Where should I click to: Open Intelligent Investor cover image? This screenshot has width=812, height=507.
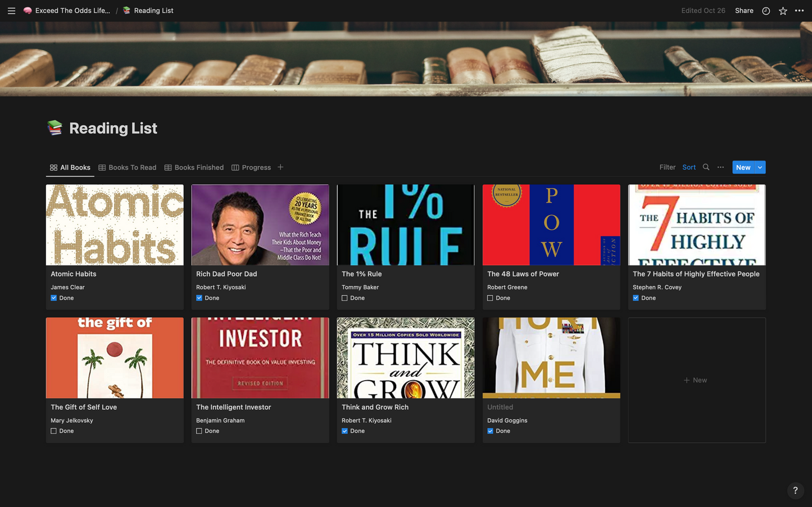point(260,358)
